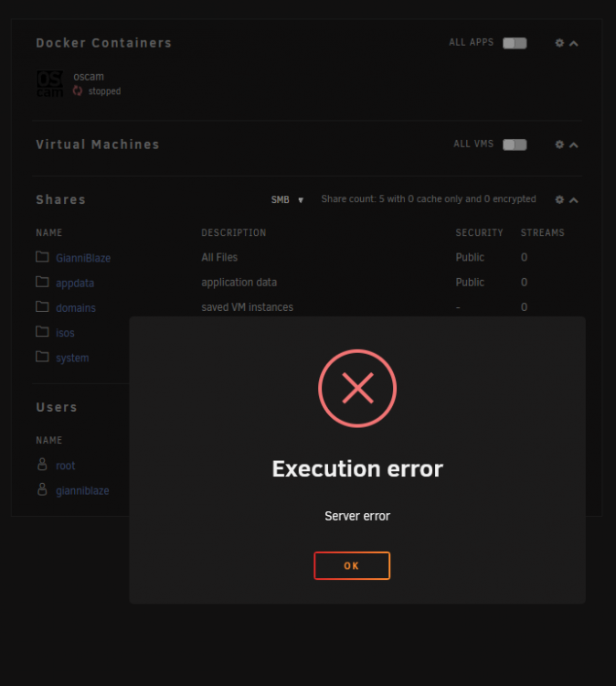Viewport: 616px width, 686px height.
Task: Collapse the Docker Containers section
Action: click(574, 43)
